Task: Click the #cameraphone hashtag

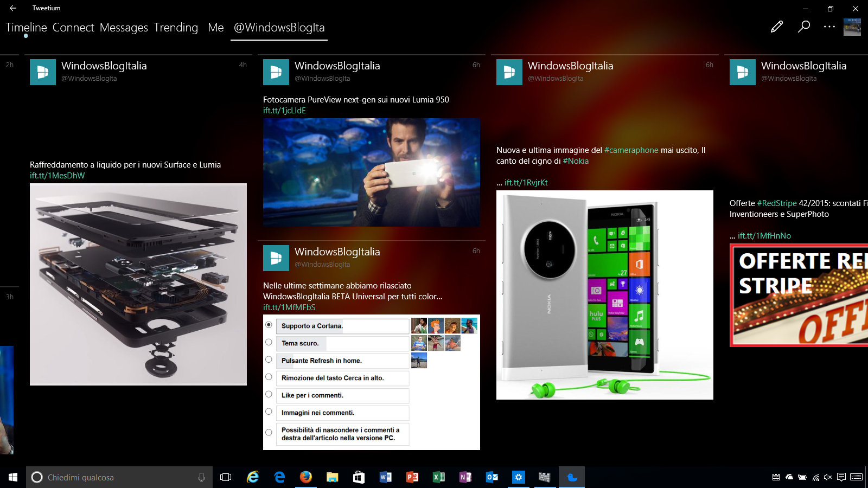Action: pos(631,150)
